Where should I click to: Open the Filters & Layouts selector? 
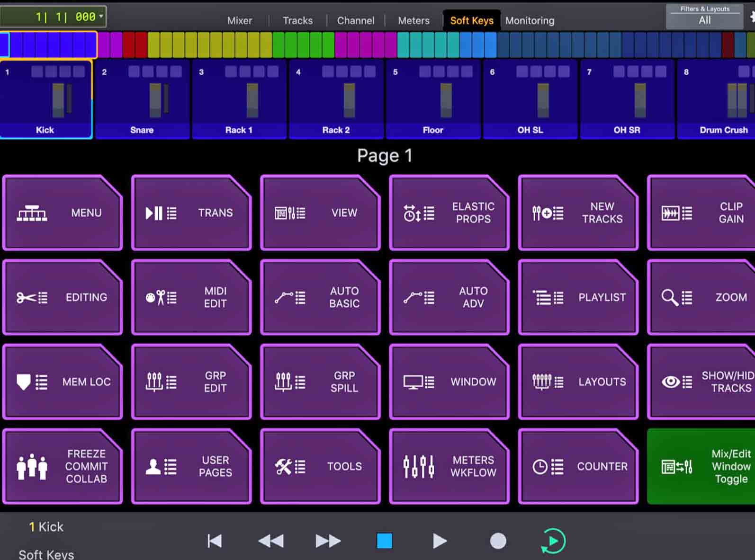point(704,17)
